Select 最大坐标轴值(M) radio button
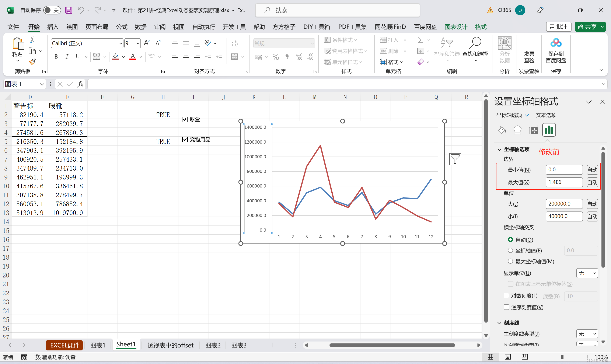Screen dimensions: 611x364 tap(510, 261)
